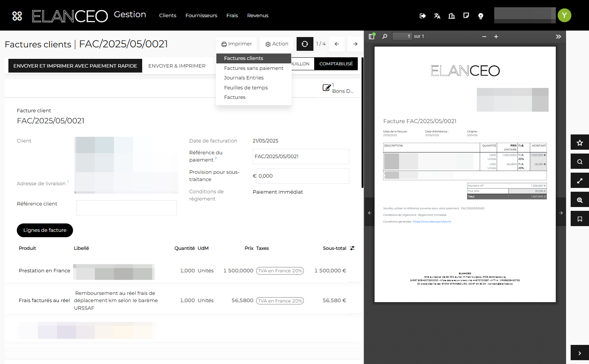The width and height of the screenshot is (589, 364).
Task: Open the Lignes de facture tab
Action: [45, 230]
